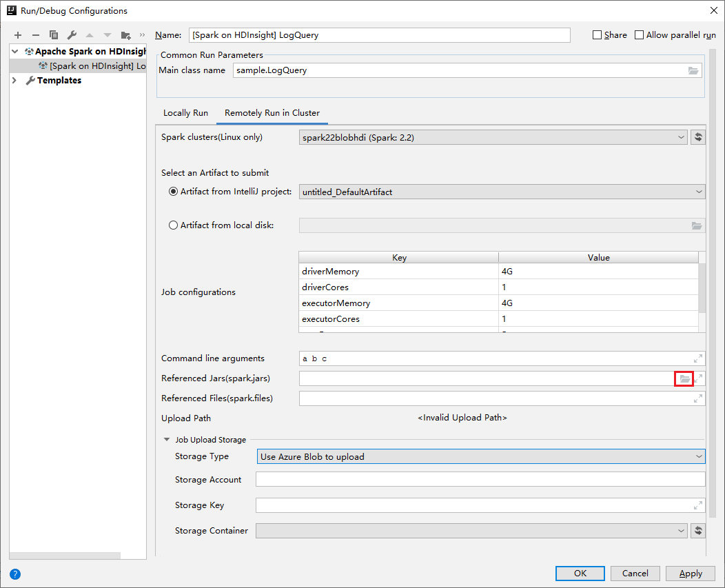The height and width of the screenshot is (588, 725).
Task: Refresh the Spark clusters list
Action: pyautogui.click(x=697, y=136)
